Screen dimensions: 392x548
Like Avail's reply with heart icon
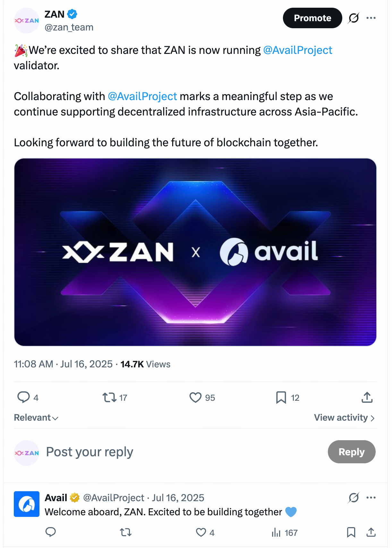(x=201, y=533)
